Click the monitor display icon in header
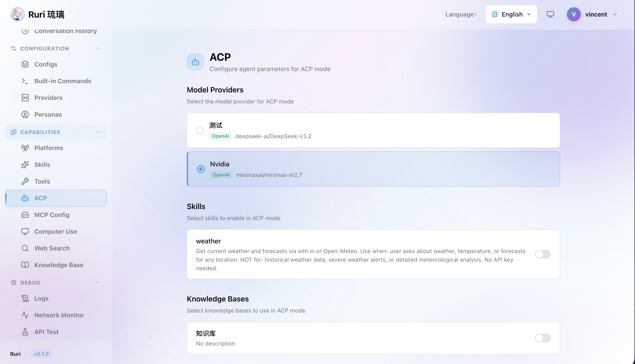The width and height of the screenshot is (635, 364). coord(550,14)
